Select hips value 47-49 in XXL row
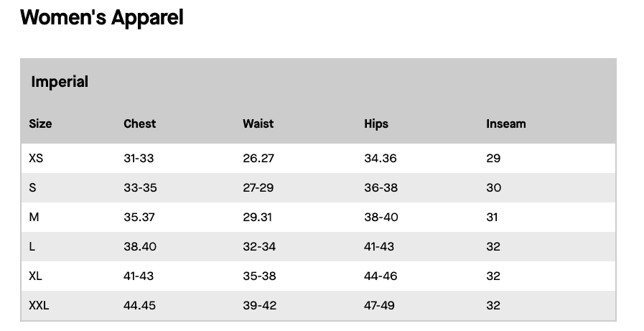644x331 pixels. [x=379, y=305]
